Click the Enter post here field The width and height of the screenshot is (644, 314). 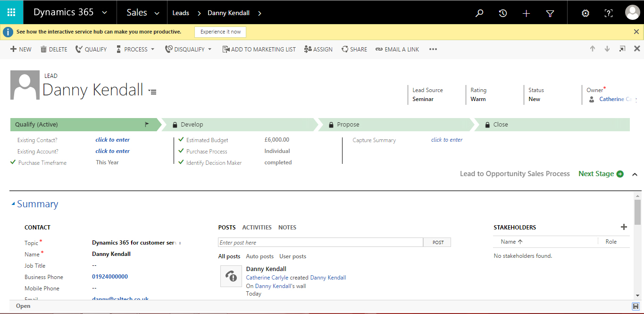point(320,242)
